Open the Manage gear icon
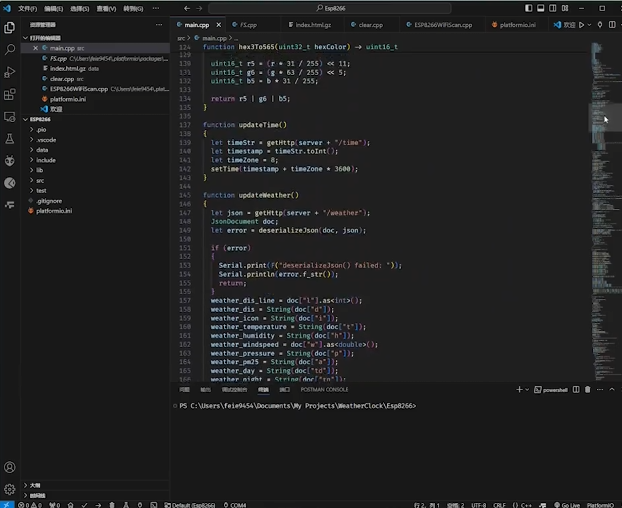The image size is (622, 508). [10, 489]
